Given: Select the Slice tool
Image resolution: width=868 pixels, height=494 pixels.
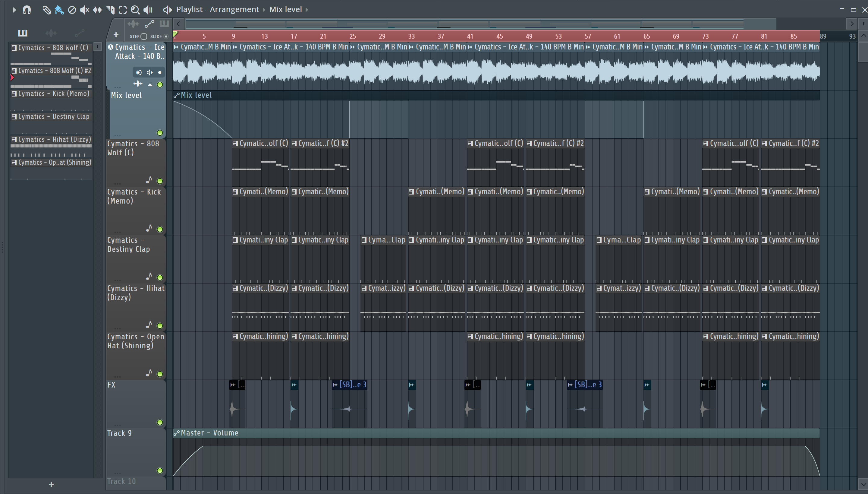Looking at the screenshot, I should point(110,10).
